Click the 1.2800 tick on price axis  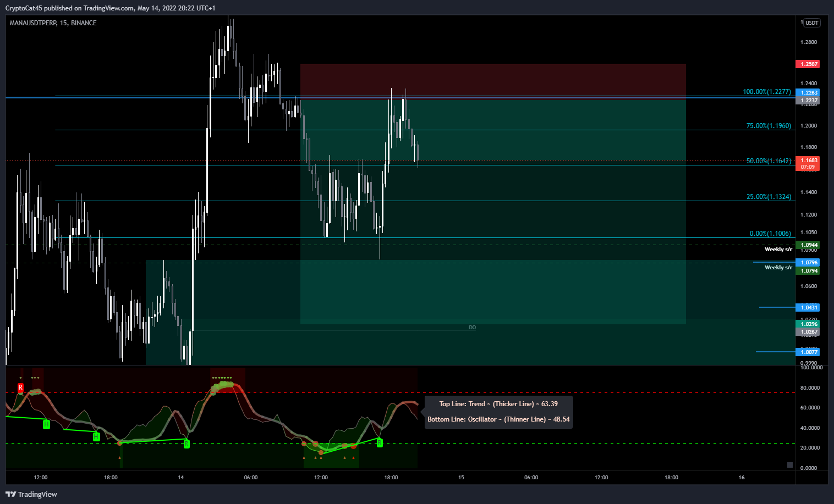coord(809,42)
